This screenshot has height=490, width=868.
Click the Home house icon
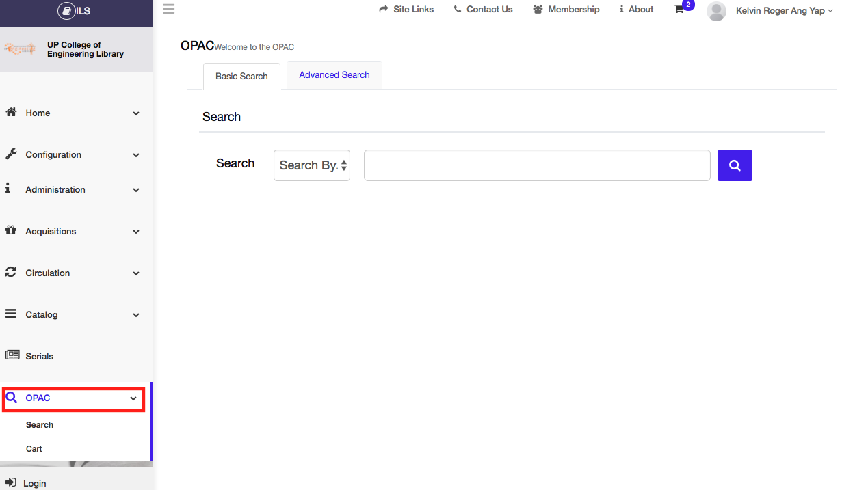coord(11,112)
